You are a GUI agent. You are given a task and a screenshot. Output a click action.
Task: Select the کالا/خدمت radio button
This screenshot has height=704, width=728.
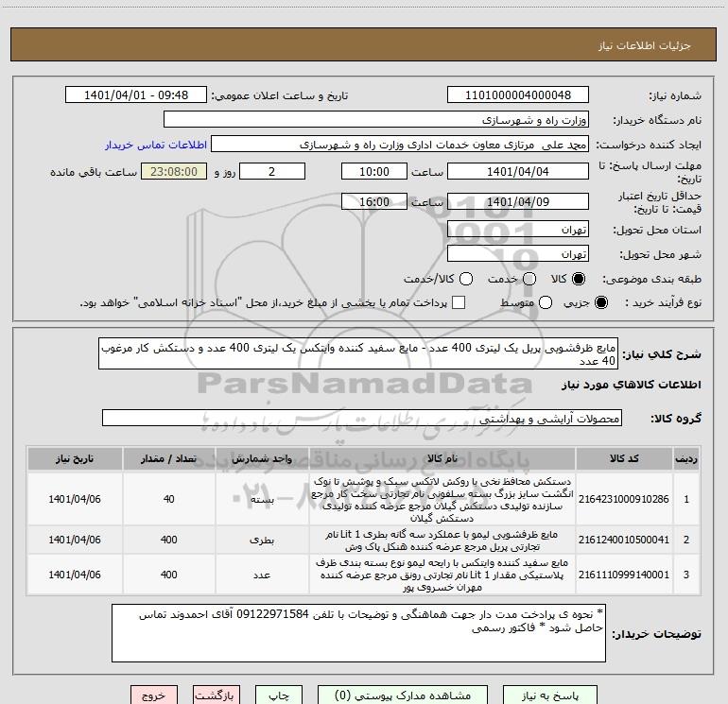(x=466, y=279)
